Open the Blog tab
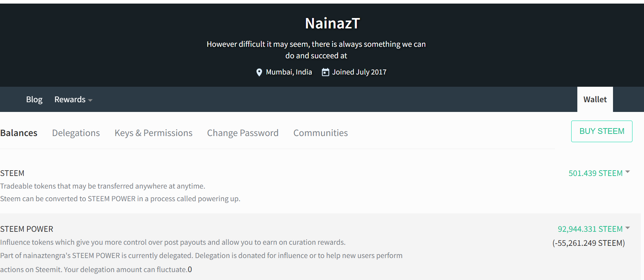 point(34,99)
